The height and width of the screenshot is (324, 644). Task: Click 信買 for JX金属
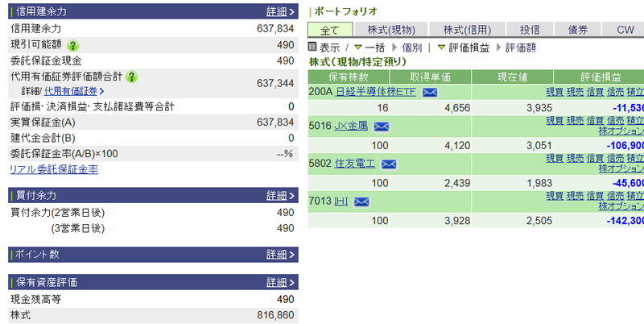click(x=595, y=120)
